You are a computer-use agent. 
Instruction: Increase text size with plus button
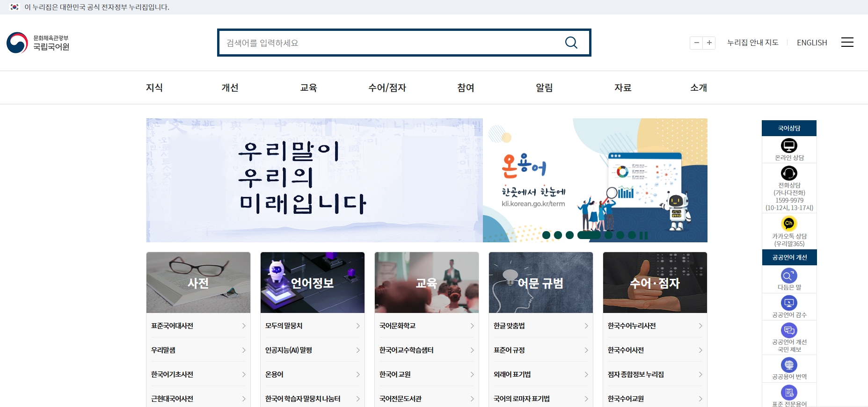(709, 43)
